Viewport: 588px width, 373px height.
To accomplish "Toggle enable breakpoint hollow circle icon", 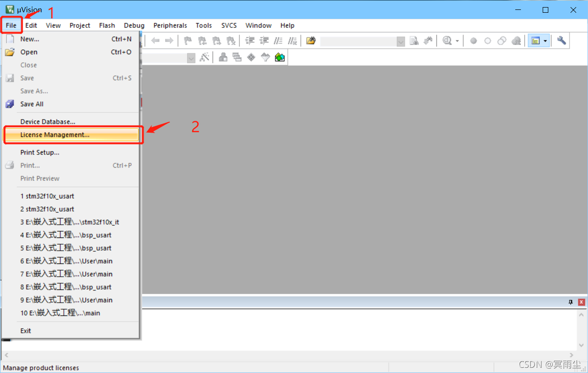I will click(x=487, y=41).
